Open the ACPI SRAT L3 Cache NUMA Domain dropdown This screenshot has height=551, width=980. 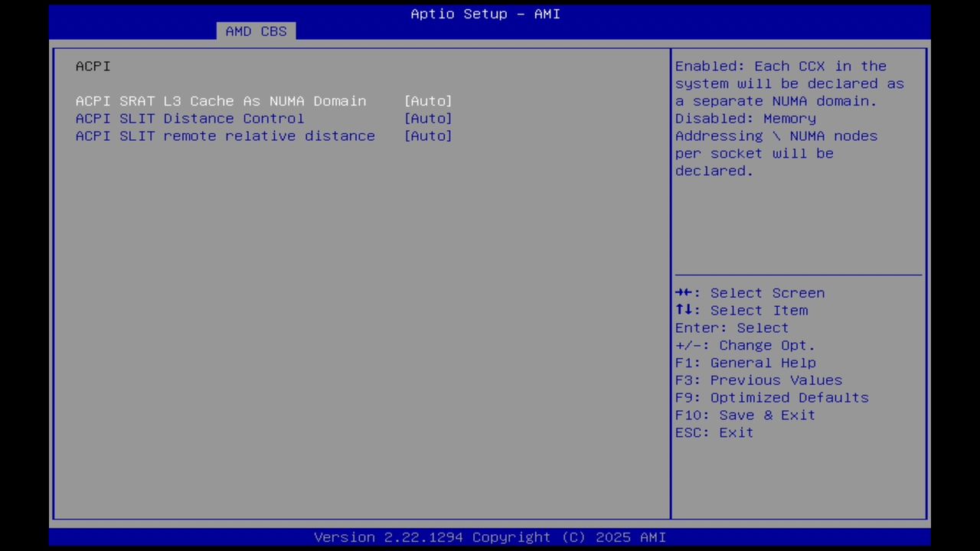click(428, 101)
